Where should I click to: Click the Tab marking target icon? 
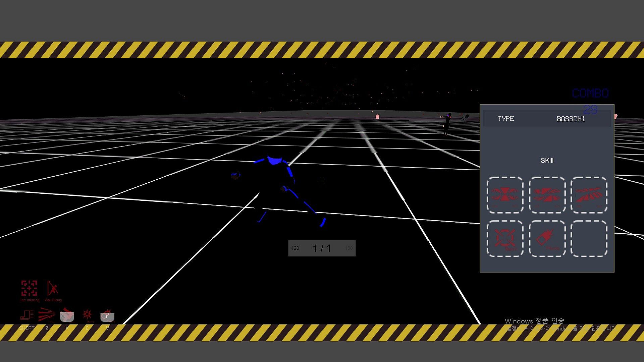pyautogui.click(x=29, y=289)
